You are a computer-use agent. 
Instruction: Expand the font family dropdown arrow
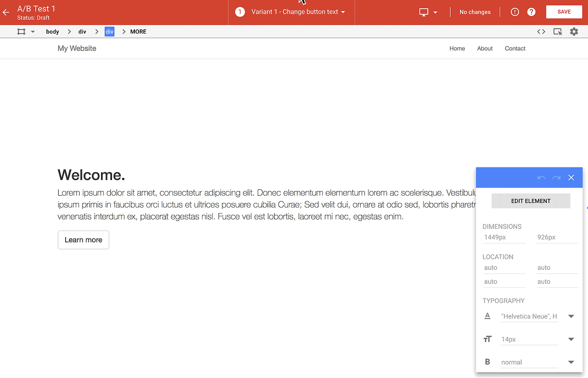coord(571,316)
